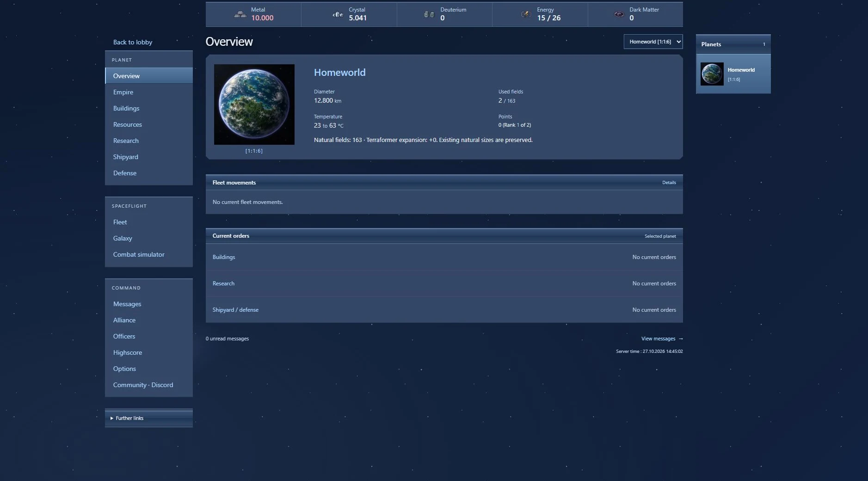This screenshot has width=868, height=481.
Task: Open the Officers page
Action: pyautogui.click(x=149, y=336)
